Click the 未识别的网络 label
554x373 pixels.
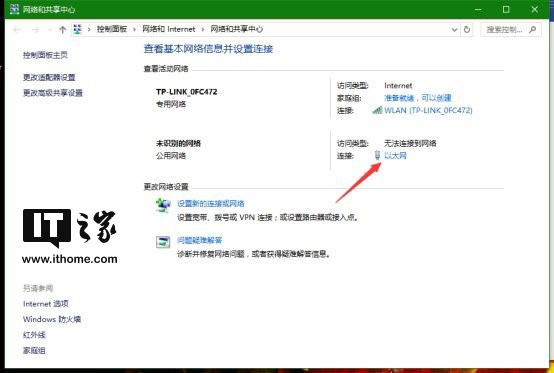(178, 143)
